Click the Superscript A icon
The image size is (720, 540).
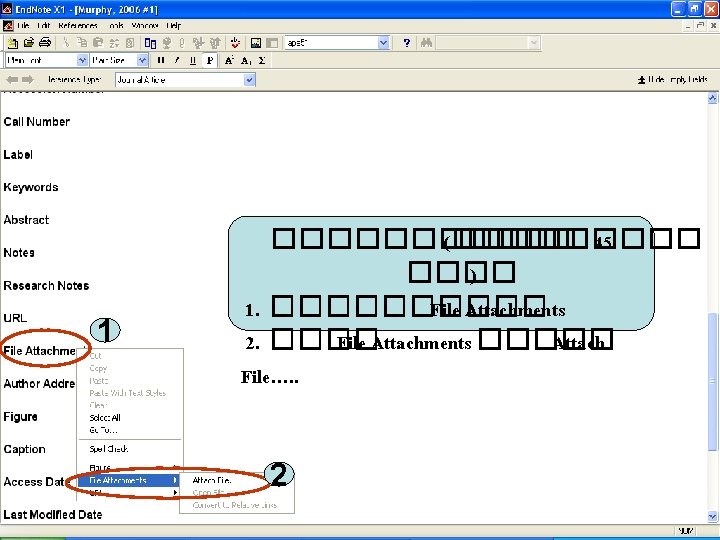tap(229, 61)
